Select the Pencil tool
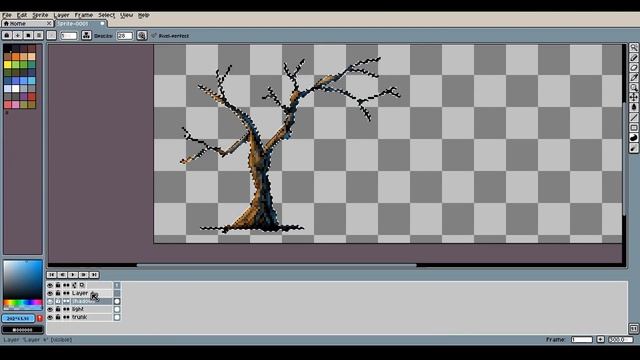Viewport: 640px width, 360px height. tap(633, 58)
